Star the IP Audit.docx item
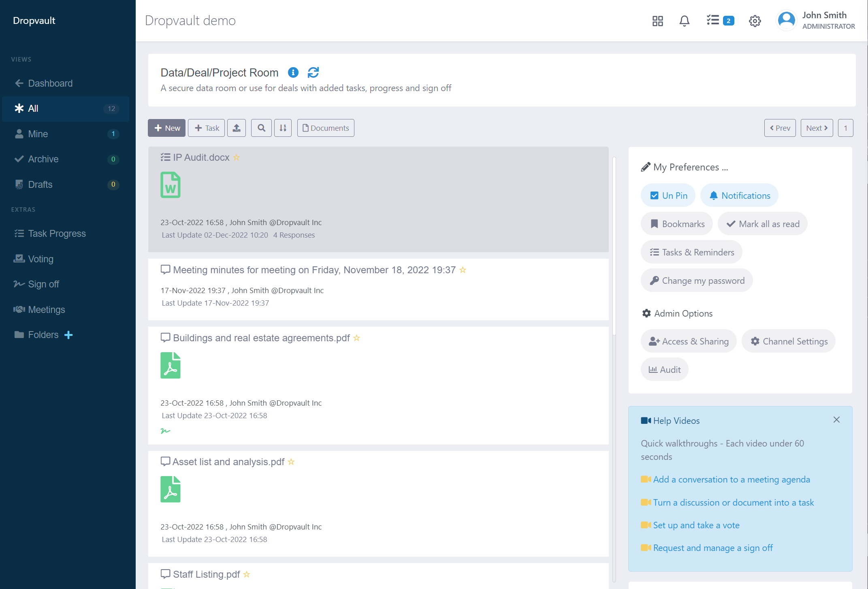The width and height of the screenshot is (868, 589). (237, 157)
